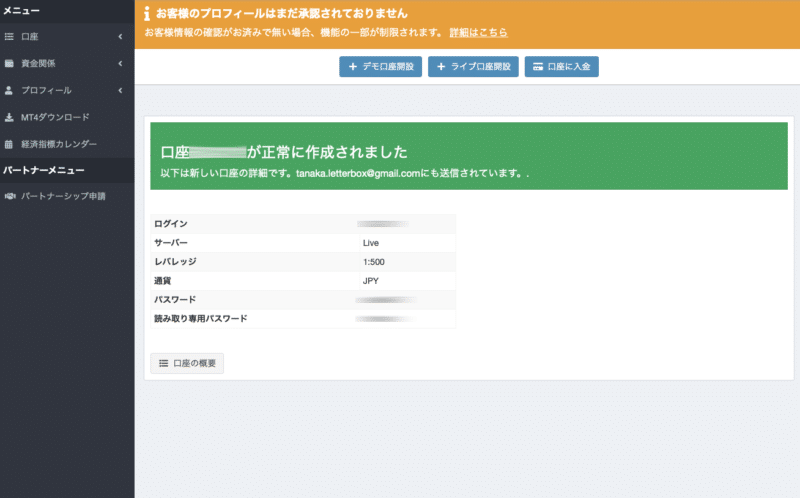Open the プロフィール sidebar menu
The height and width of the screenshot is (498, 800).
click(67, 90)
